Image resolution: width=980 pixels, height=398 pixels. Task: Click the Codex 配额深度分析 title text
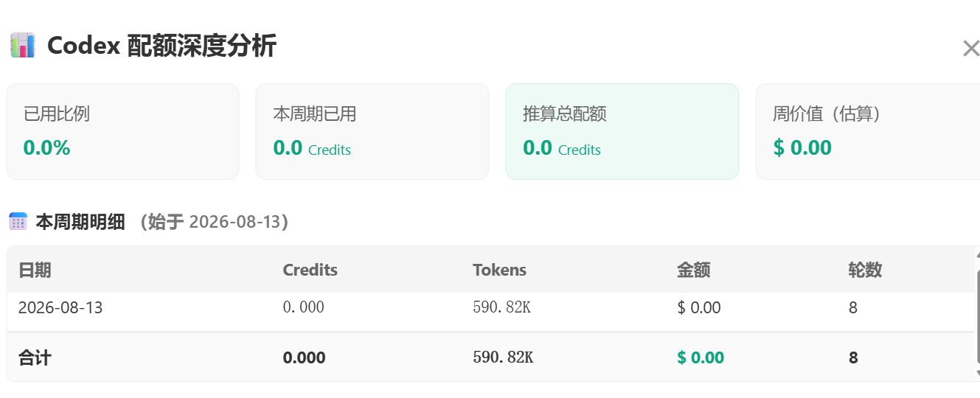[161, 46]
